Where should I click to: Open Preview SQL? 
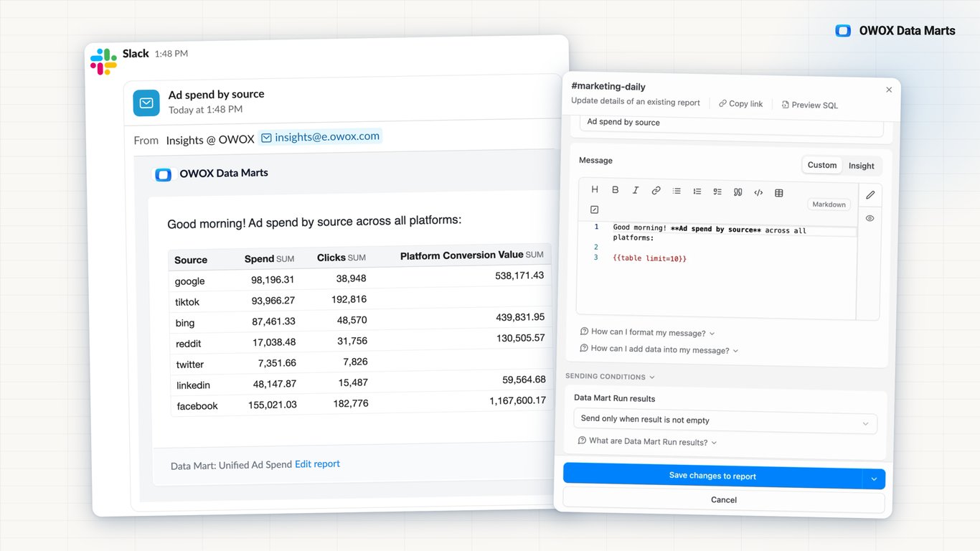click(809, 105)
